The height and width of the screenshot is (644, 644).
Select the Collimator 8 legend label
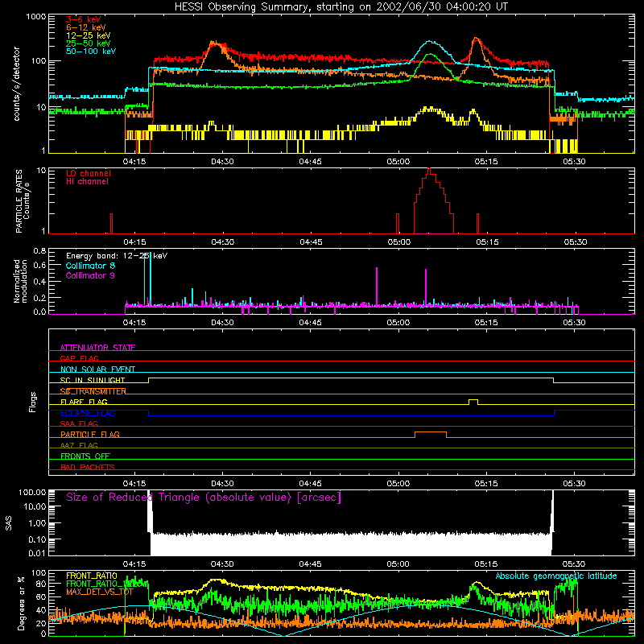click(x=90, y=266)
